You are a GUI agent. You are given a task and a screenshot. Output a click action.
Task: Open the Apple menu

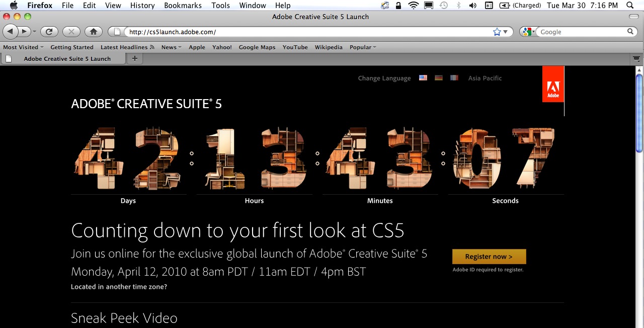point(14,6)
